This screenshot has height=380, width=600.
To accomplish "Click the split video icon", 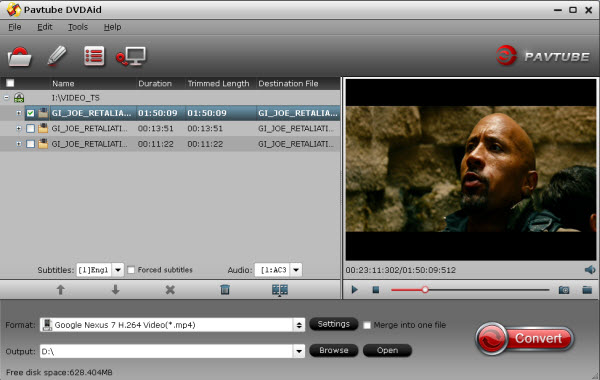I will coord(280,290).
